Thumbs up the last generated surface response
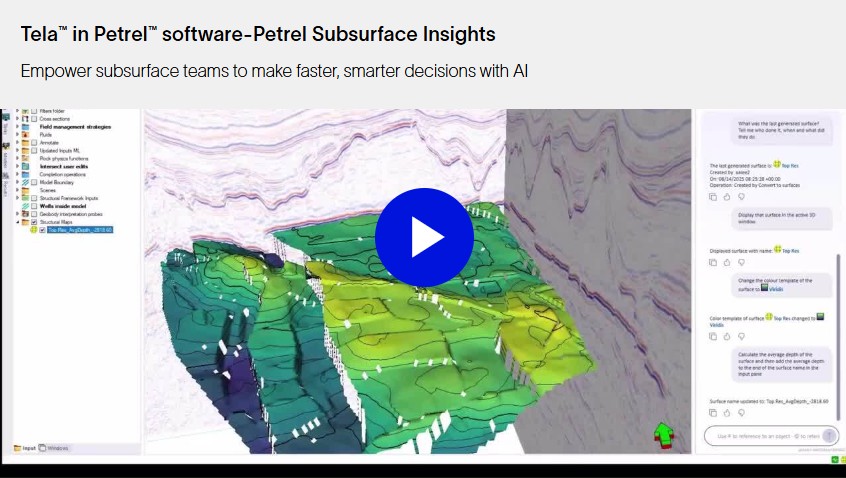The image size is (846, 478). click(727, 197)
